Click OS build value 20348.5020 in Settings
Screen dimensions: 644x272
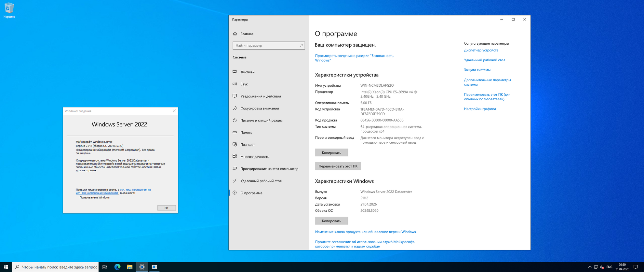click(x=369, y=211)
